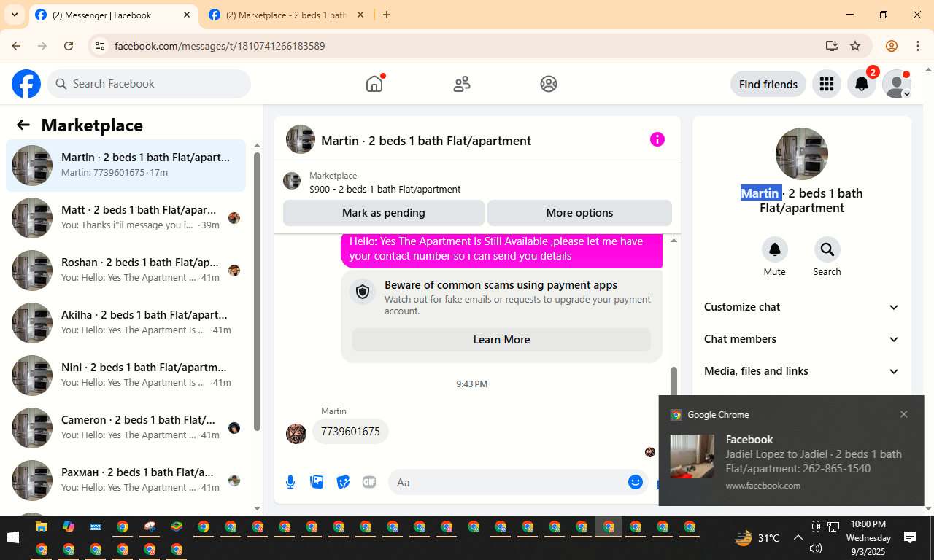This screenshot has height=560, width=934.
Task: Click the facebook.com address bar URL
Action: click(x=220, y=46)
